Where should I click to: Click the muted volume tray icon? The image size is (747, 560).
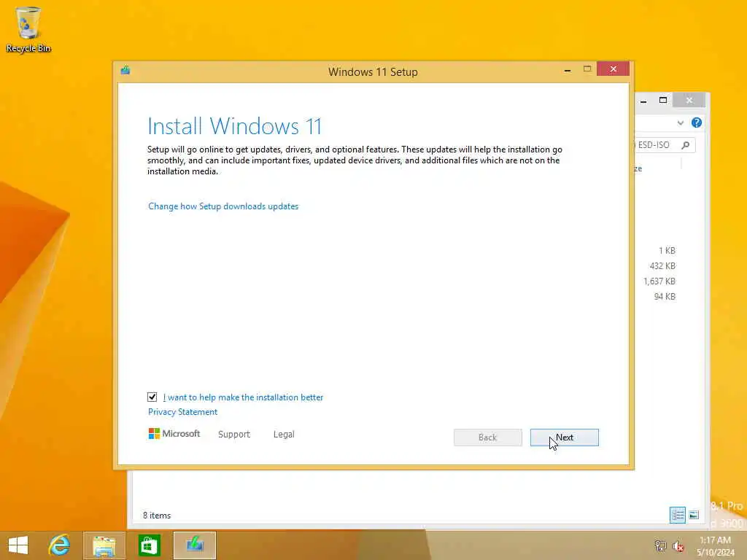click(x=678, y=546)
